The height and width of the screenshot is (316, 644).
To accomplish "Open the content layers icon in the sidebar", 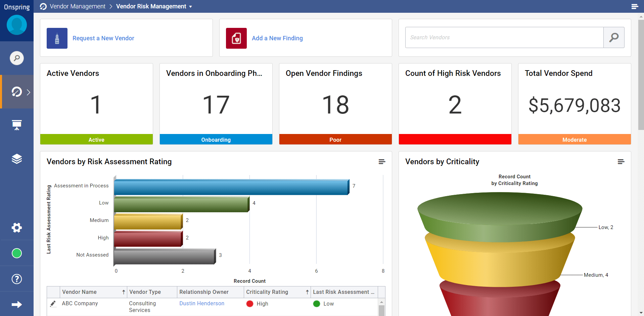I will point(16,159).
